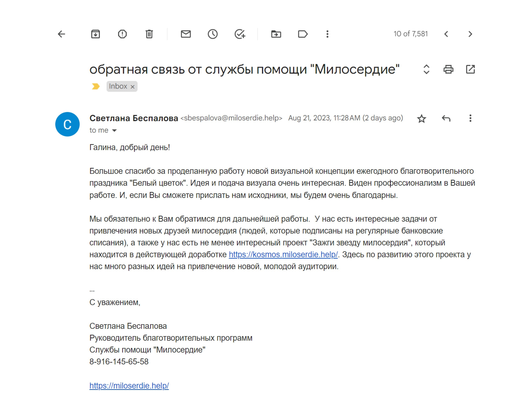
Task: Go back to the inbox list
Action: click(61, 34)
